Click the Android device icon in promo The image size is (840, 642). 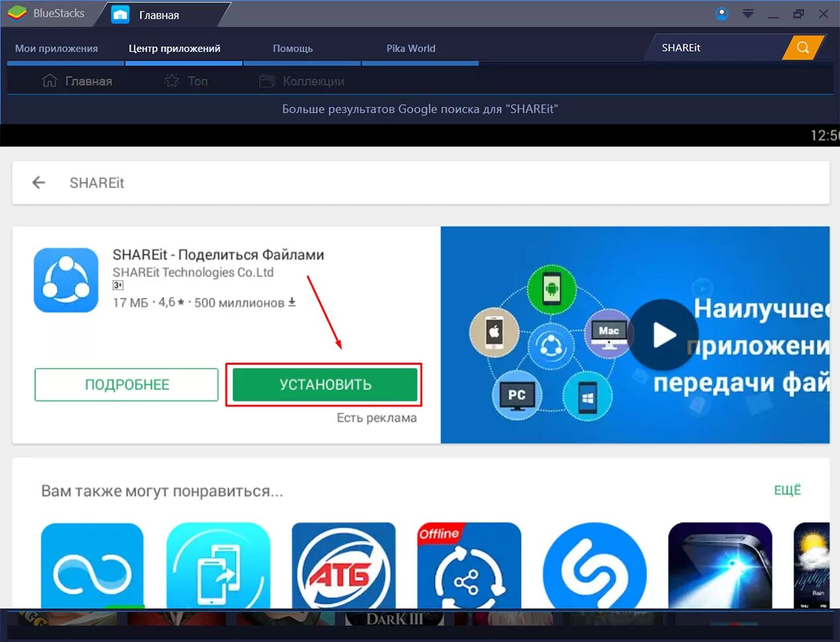pos(552,289)
